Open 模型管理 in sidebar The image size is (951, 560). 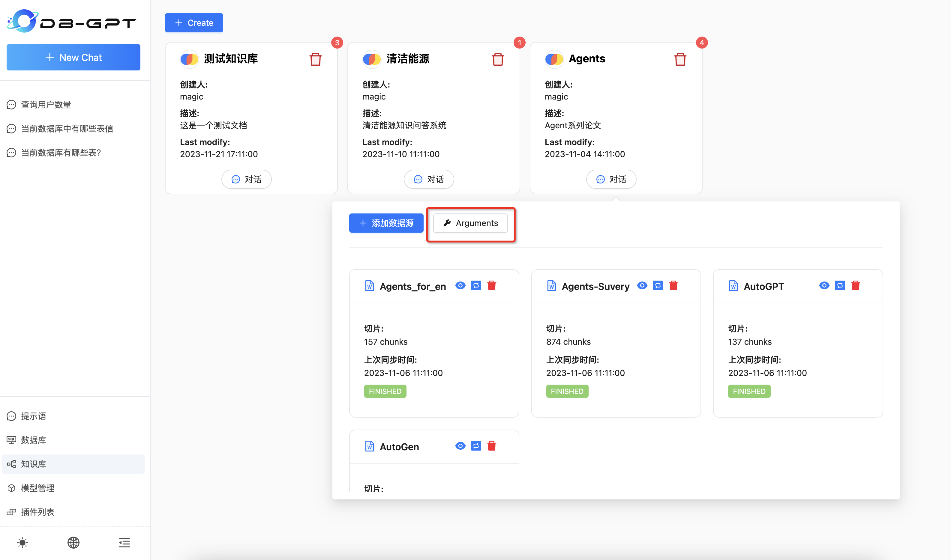(x=37, y=488)
